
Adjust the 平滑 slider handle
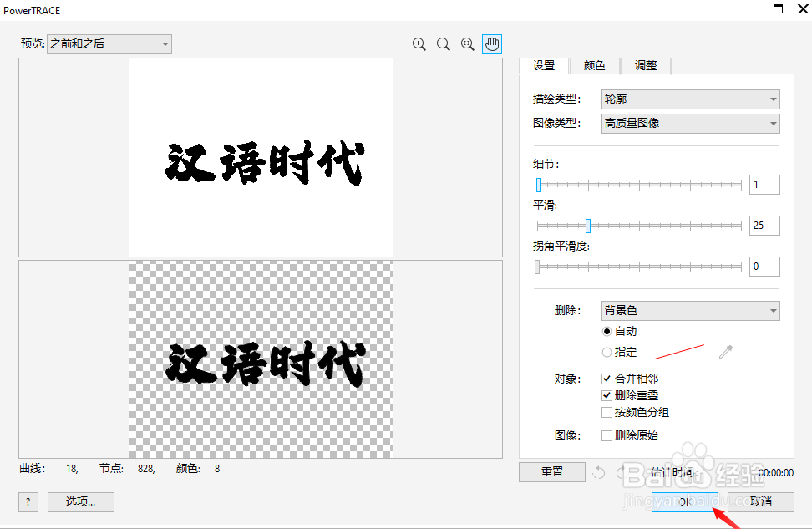(588, 225)
